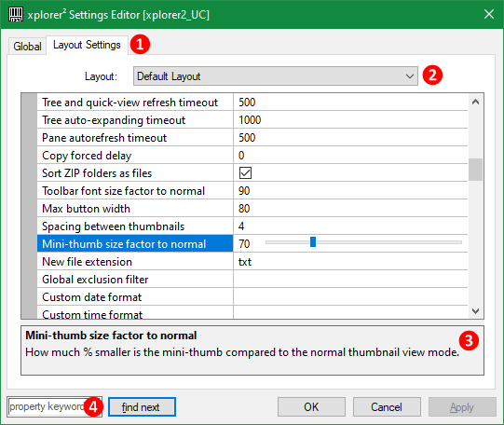
Task: Click the description text about mini-thumb percentage
Action: (x=242, y=352)
